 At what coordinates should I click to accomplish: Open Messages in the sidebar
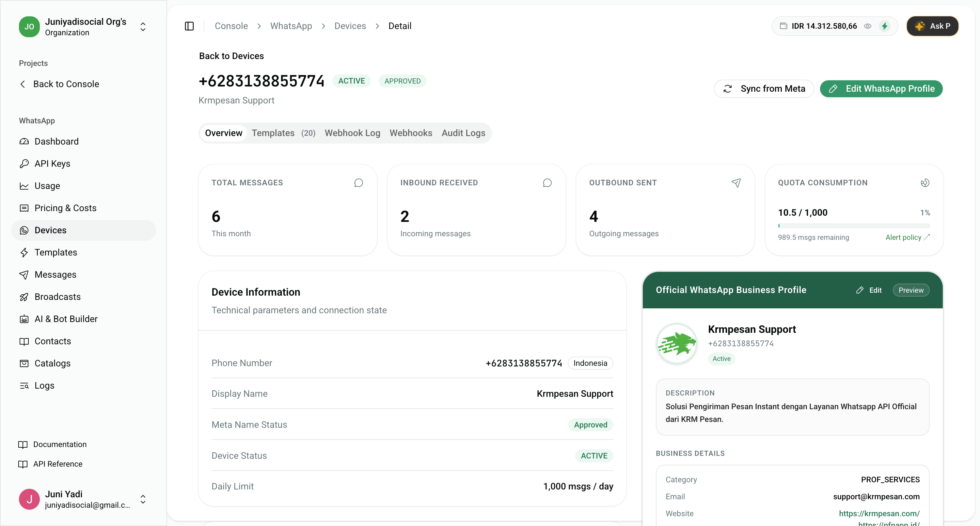[83, 274]
